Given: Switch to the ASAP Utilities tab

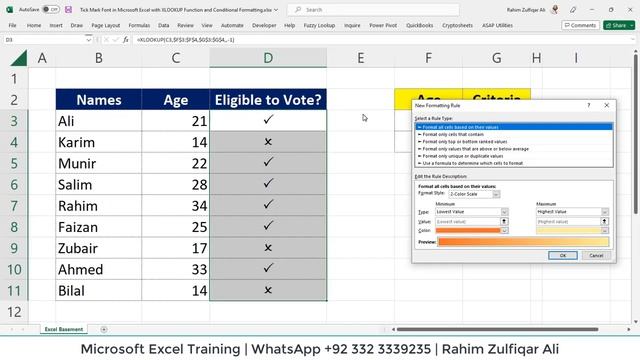Looking at the screenshot, I should click(497, 25).
